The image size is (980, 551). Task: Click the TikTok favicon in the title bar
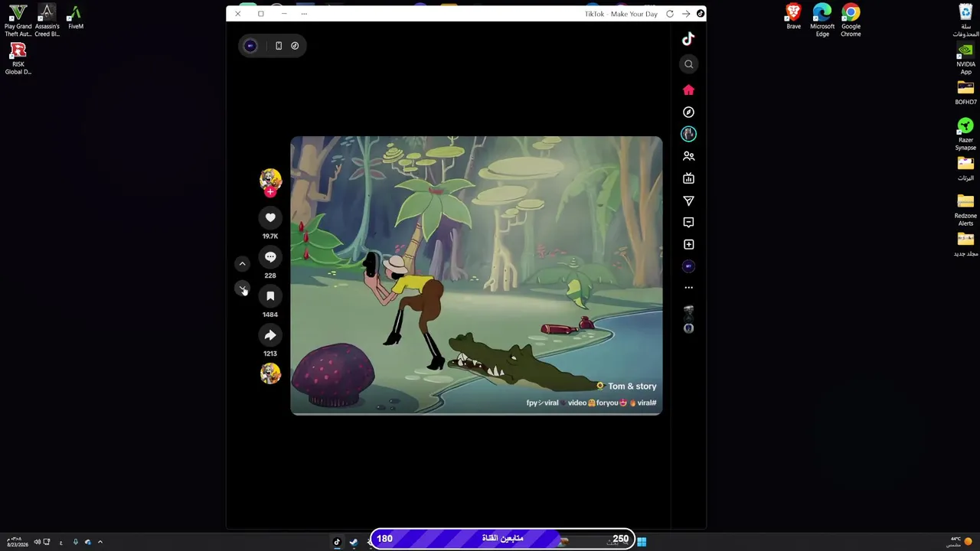click(x=700, y=14)
